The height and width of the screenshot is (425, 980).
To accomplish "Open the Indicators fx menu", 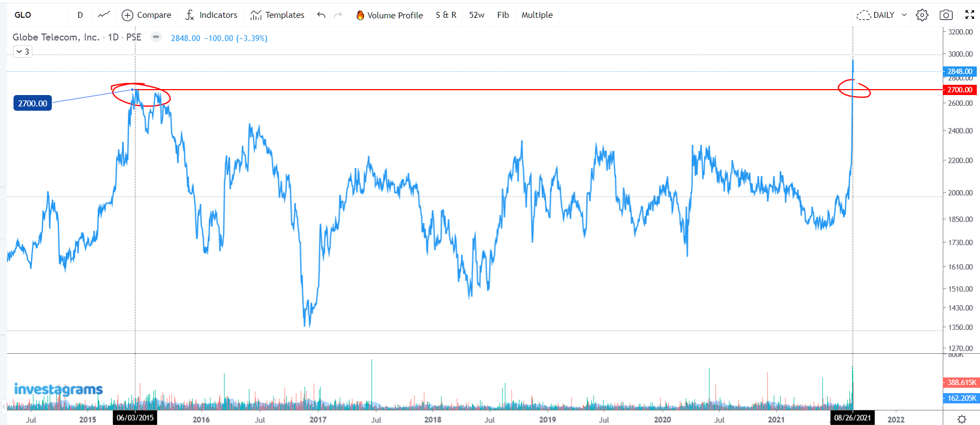I will 211,15.
